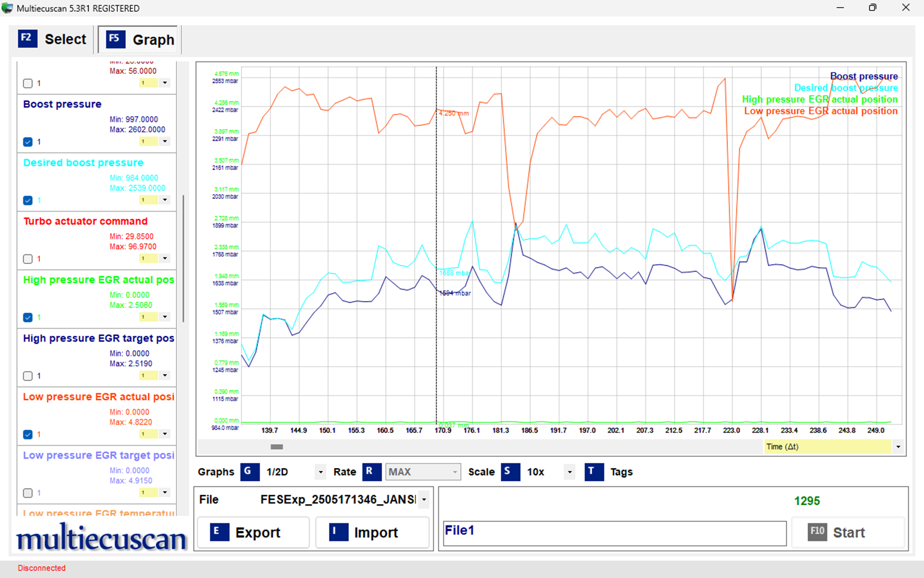Click the Tags button label
The height and width of the screenshot is (578, 924).
click(x=621, y=472)
